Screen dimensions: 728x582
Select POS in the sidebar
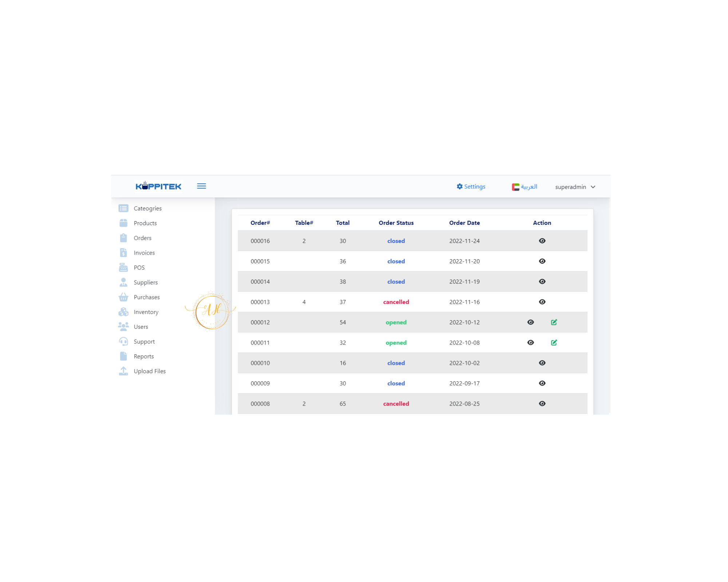139,268
